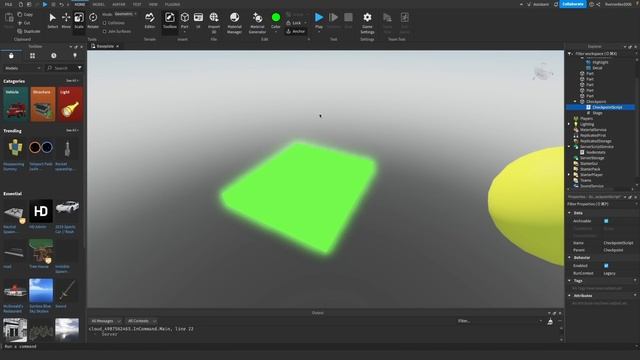Expand StarterPlayer in Explorer
The width and height of the screenshot is (640, 360).
(x=569, y=175)
